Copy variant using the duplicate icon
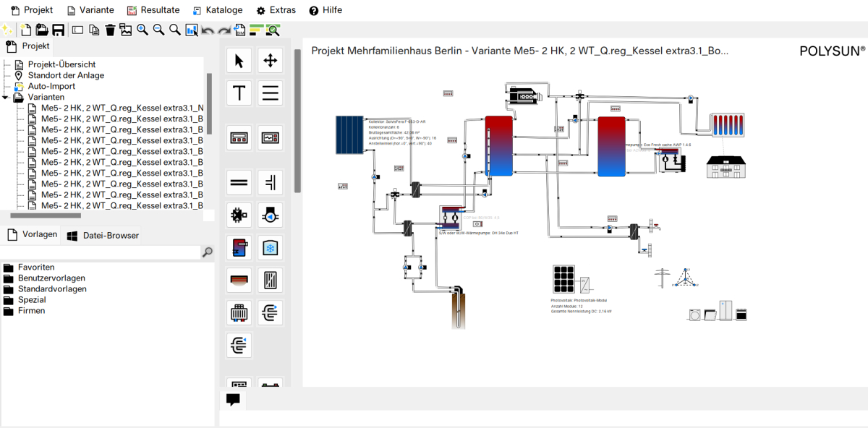The width and height of the screenshot is (868, 428). point(94,30)
